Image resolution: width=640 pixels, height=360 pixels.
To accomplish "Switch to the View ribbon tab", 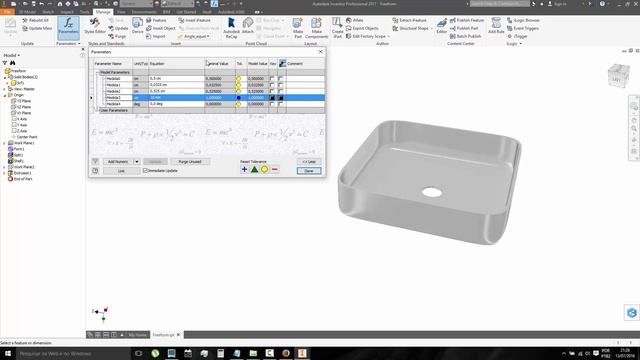I will click(121, 12).
